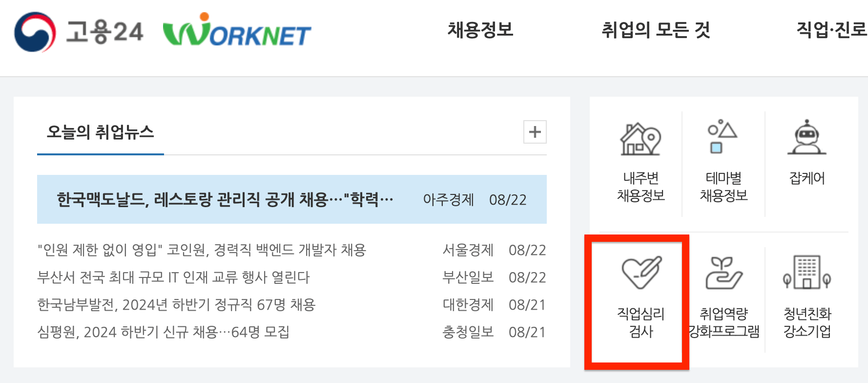The image size is (868, 383).
Task: Open the 심평원 64명 모집 article
Action: pos(164,332)
